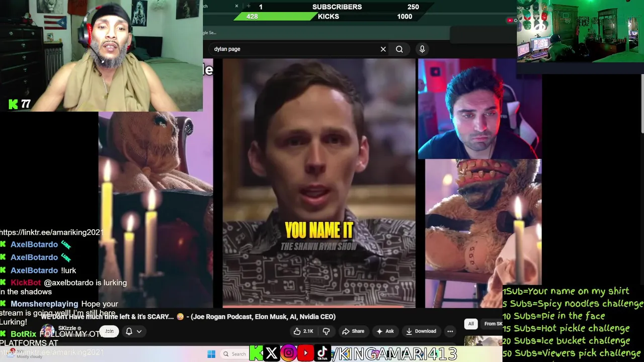Image resolution: width=644 pixels, height=362 pixels.
Task: Dislike the video with thumbs-down icon
Action: [326, 331]
